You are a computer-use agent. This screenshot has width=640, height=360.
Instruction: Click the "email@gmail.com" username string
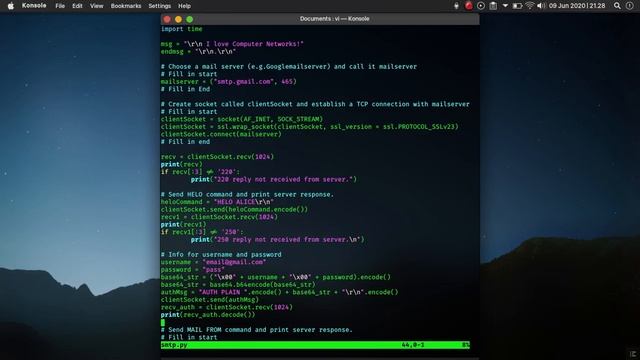pyautogui.click(x=234, y=262)
